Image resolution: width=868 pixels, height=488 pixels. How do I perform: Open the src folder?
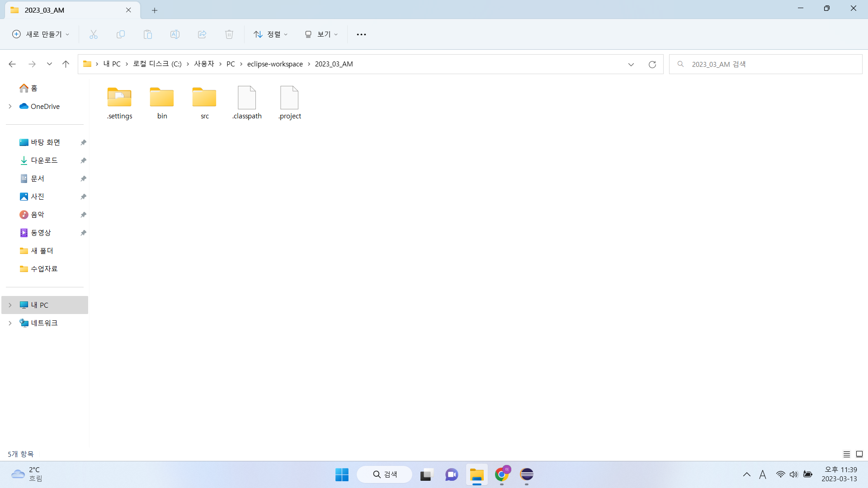click(x=204, y=103)
